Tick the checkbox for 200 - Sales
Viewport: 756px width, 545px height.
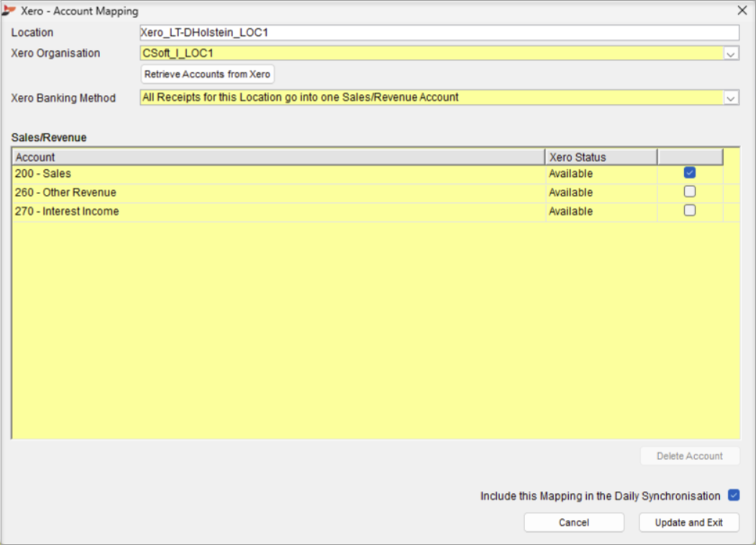click(690, 173)
